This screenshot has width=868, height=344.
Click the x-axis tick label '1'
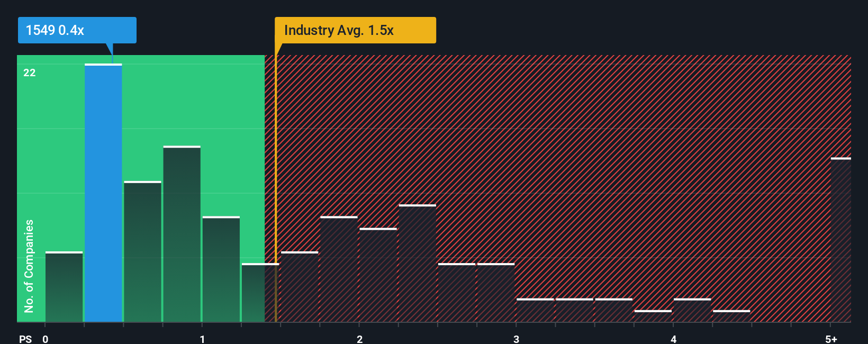pos(202,339)
